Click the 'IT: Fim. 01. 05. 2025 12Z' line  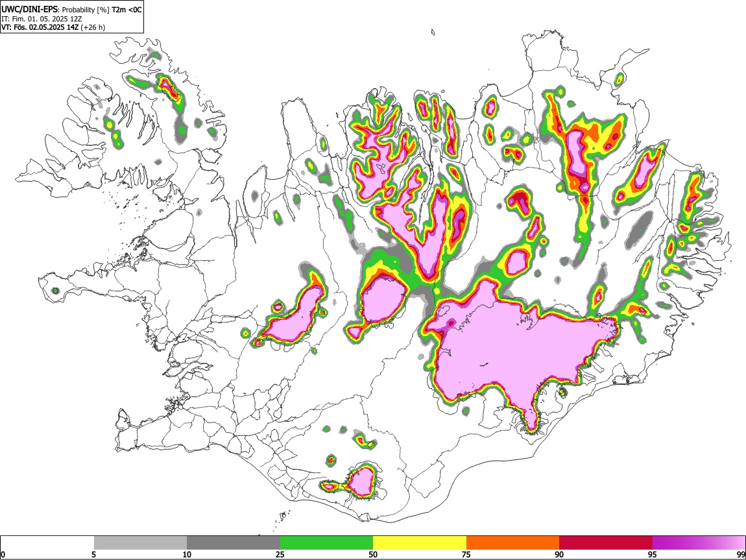pyautogui.click(x=42, y=19)
